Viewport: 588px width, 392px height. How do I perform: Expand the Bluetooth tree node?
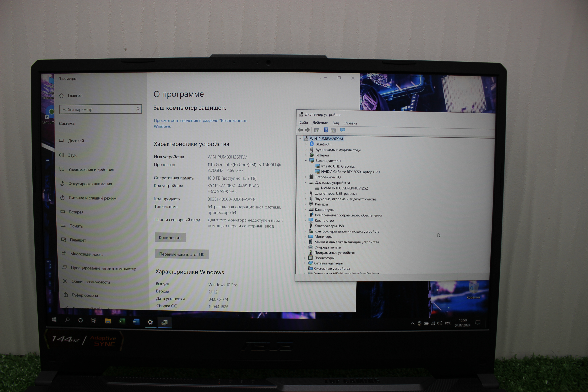[x=306, y=144]
